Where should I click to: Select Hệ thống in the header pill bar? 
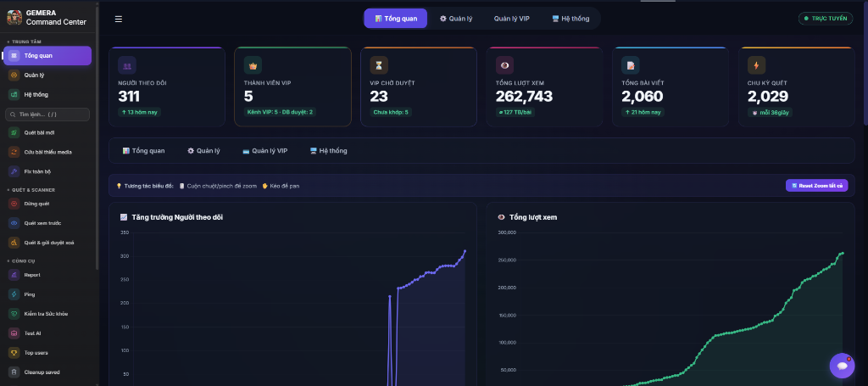[570, 19]
